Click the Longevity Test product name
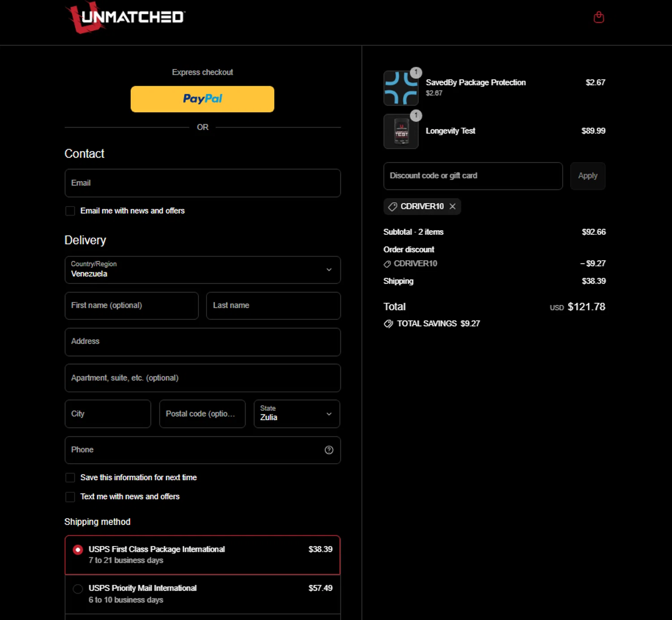Screen dimensions: 672x620 tap(450, 131)
